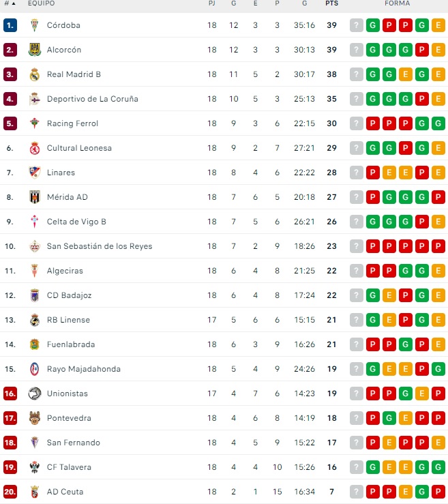The image size is (448, 504).
Task: Click the Córdoba team crest
Action: point(35,25)
